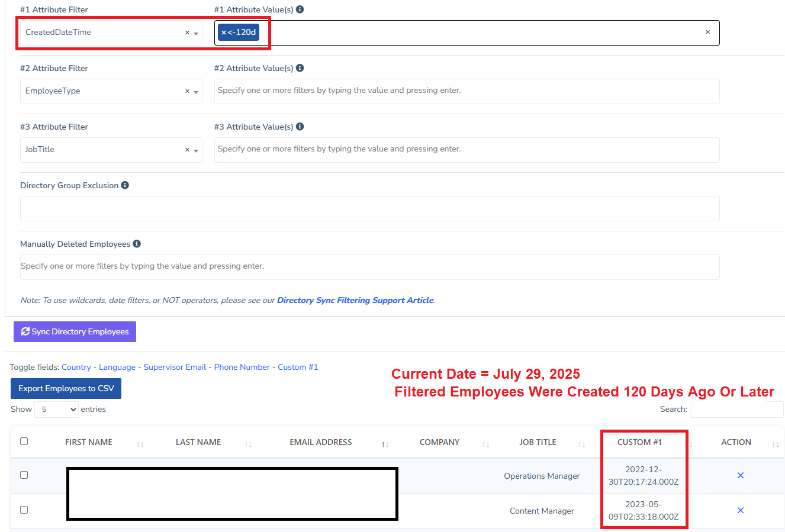Delete the Operations Manager row with X
Image resolution: width=785 pixels, height=532 pixels.
740,476
